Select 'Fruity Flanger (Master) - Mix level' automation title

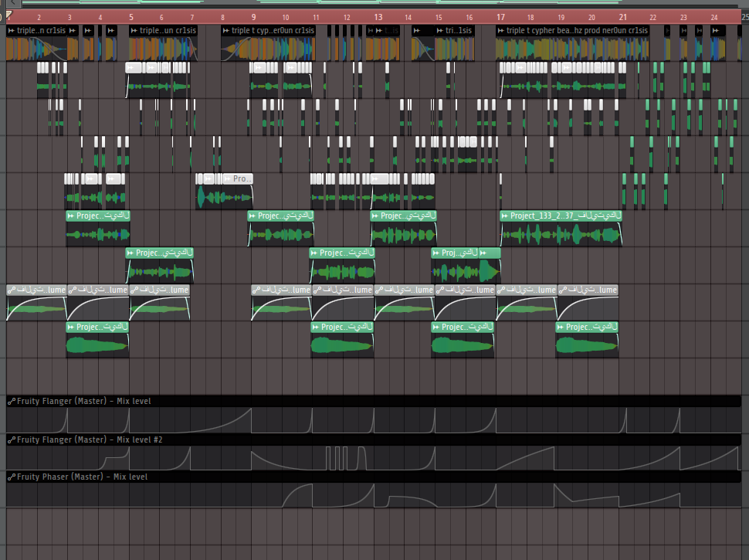coord(83,402)
